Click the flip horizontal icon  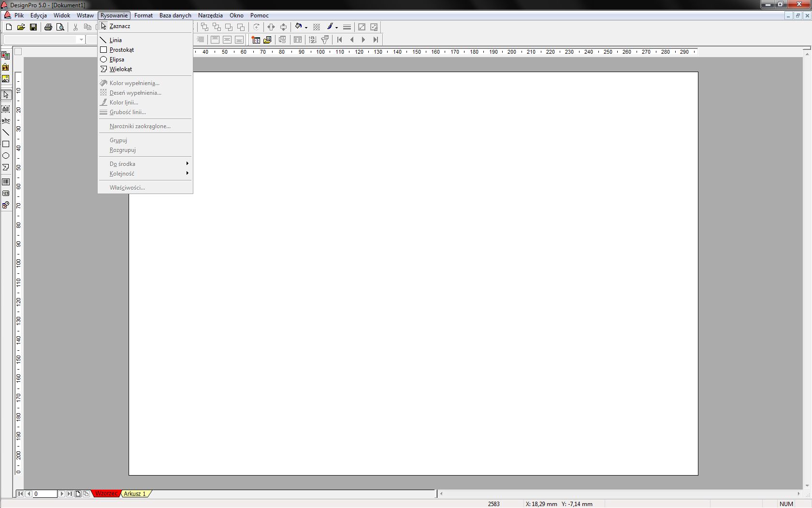coord(271,27)
